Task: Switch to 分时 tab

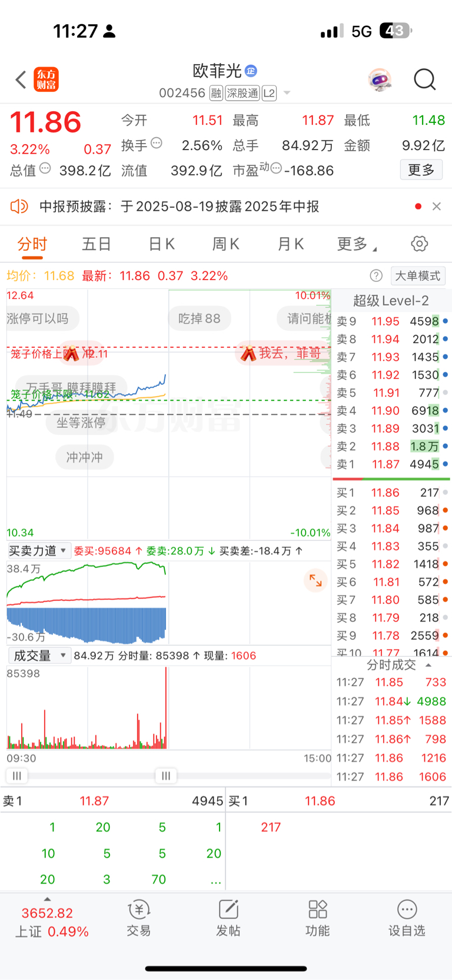Action: (32, 244)
